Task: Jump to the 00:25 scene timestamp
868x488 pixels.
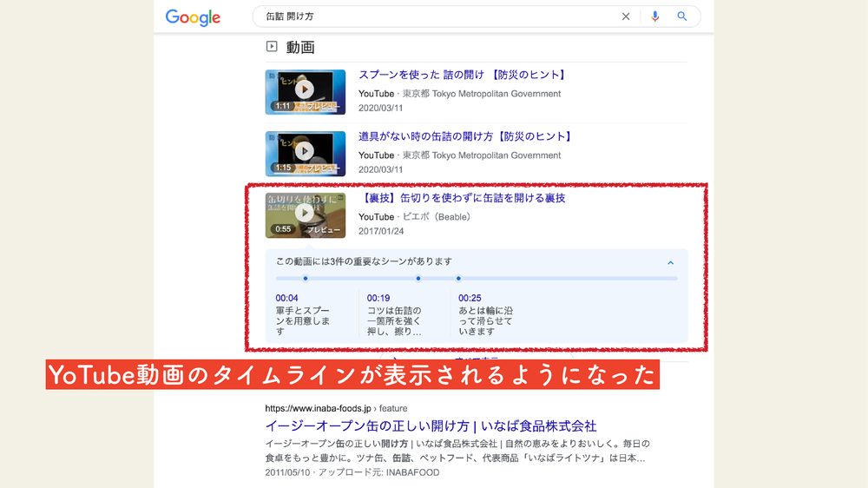Action: 470,298
